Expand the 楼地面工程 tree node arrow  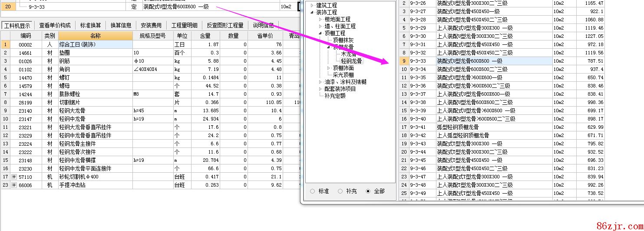tap(320, 19)
